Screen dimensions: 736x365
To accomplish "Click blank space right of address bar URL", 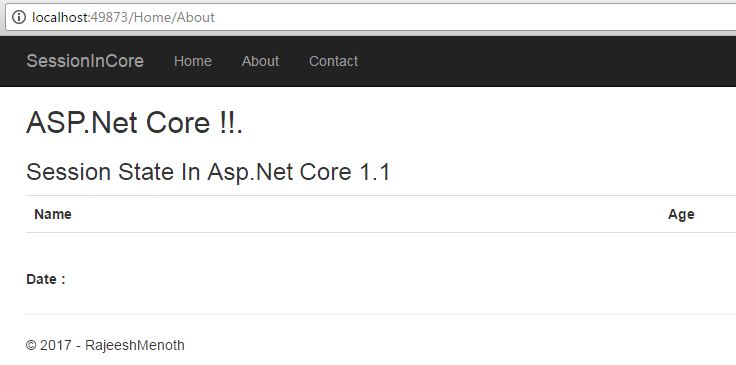I will (x=469, y=17).
